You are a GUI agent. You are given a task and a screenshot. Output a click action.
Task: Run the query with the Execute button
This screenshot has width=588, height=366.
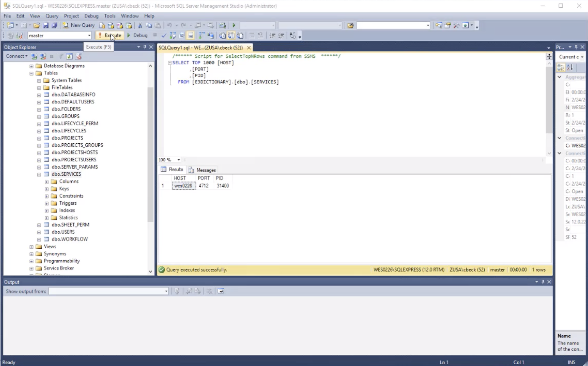(110, 35)
